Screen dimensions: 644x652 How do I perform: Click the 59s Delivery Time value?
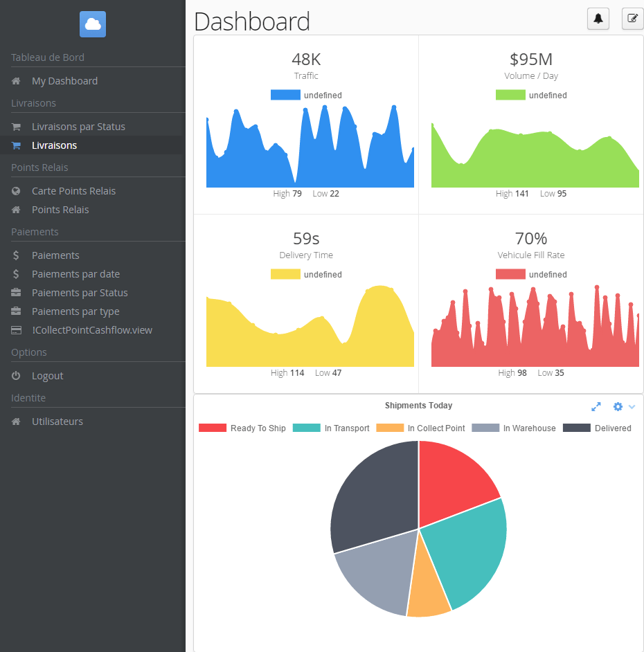(x=306, y=239)
